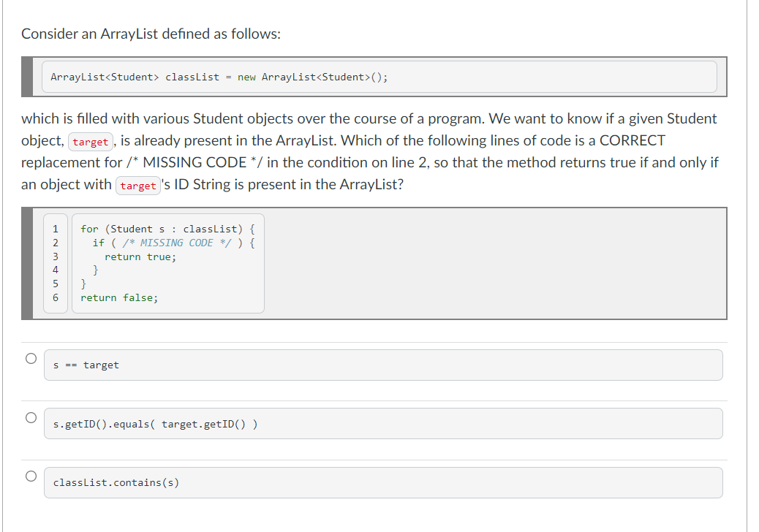Click line number 3 in the code gutter

56,256
